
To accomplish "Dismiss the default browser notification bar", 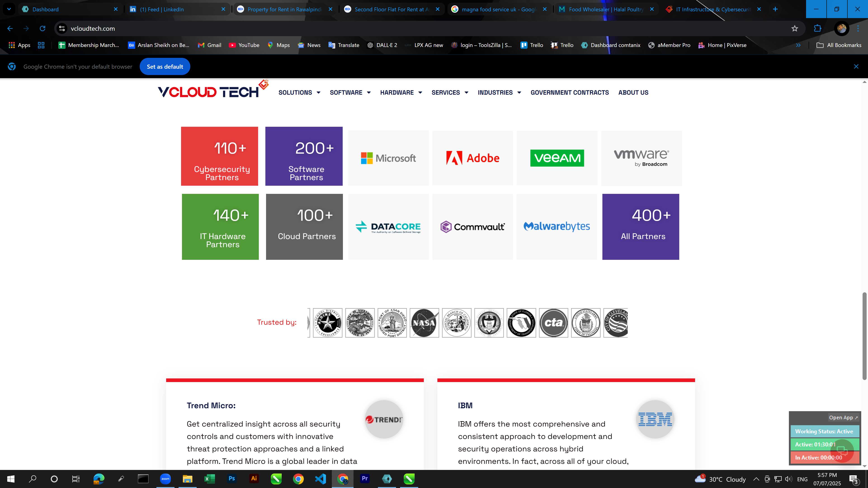I will click(856, 67).
